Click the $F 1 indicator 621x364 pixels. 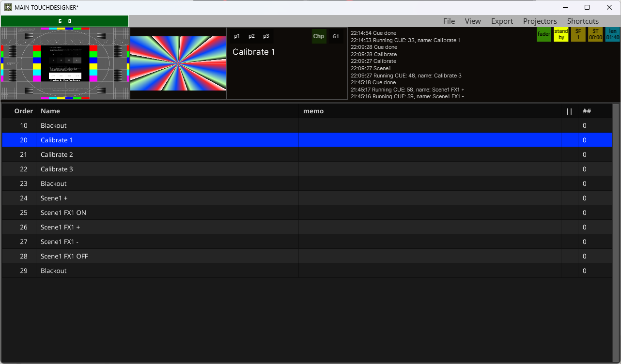coord(578,34)
